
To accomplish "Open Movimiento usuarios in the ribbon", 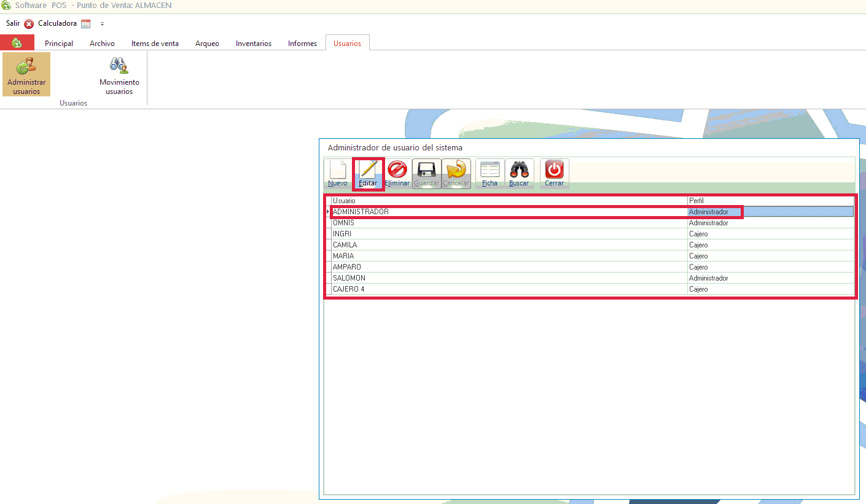I will click(119, 75).
